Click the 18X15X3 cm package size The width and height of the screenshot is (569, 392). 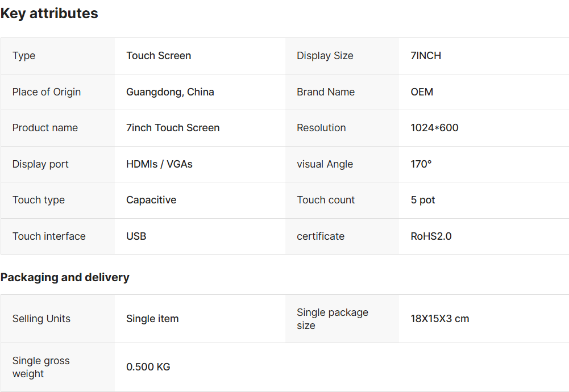(x=440, y=319)
